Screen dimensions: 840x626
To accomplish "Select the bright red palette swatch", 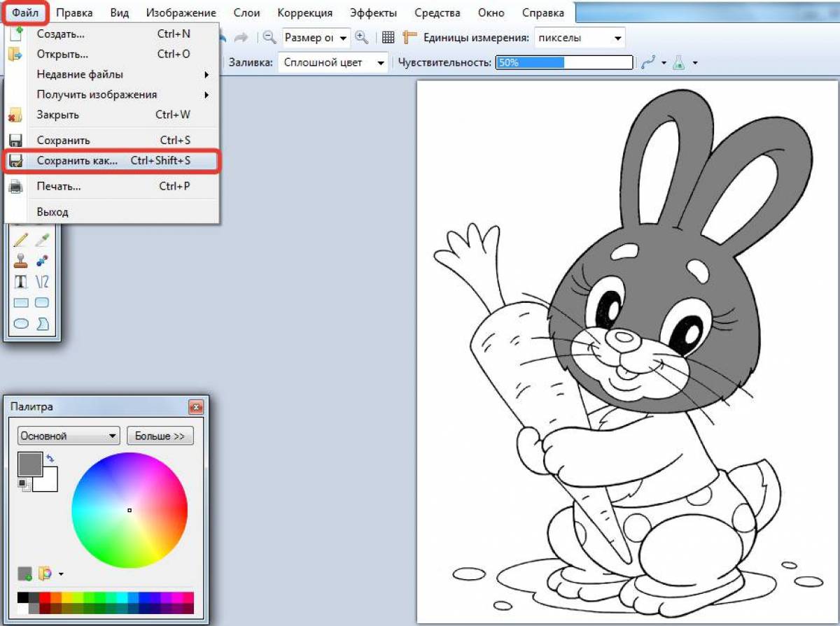I will pyautogui.click(x=45, y=597).
